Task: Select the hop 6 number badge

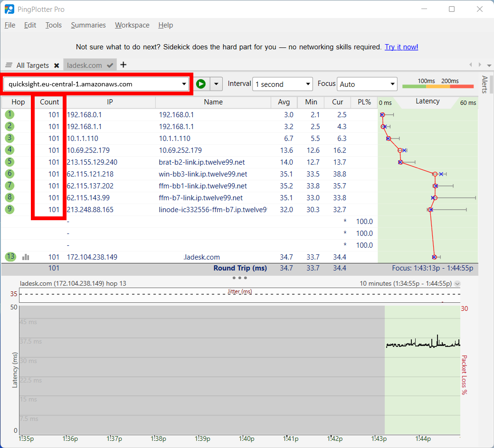Action: (10, 174)
